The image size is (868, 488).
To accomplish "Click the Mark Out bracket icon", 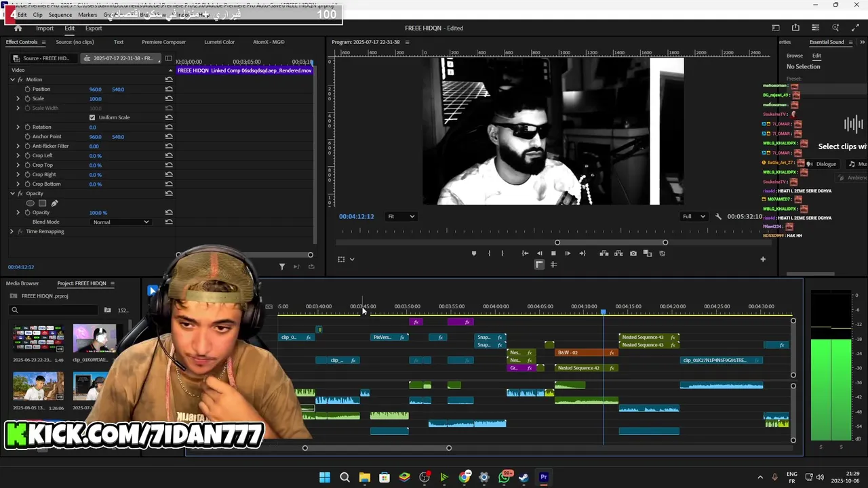I will tap(502, 253).
